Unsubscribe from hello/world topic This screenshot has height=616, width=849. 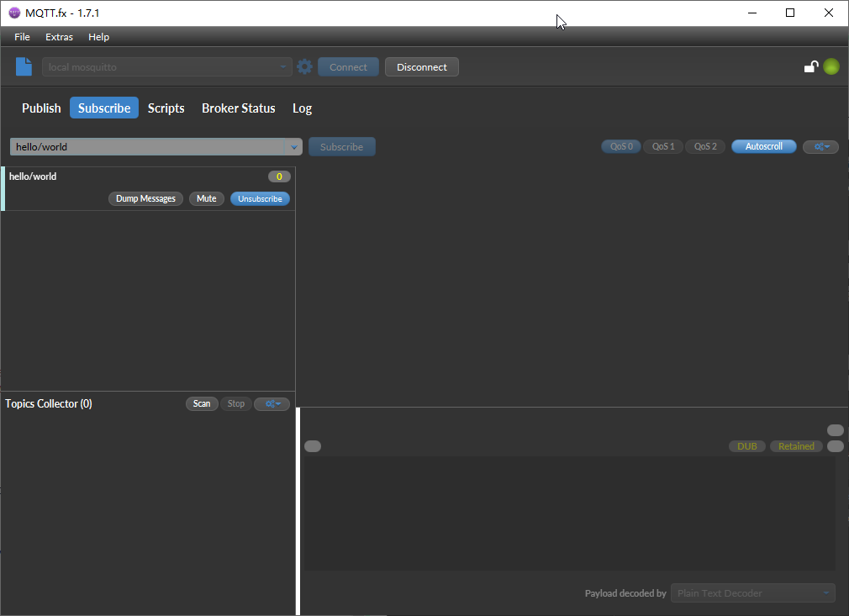pos(260,198)
